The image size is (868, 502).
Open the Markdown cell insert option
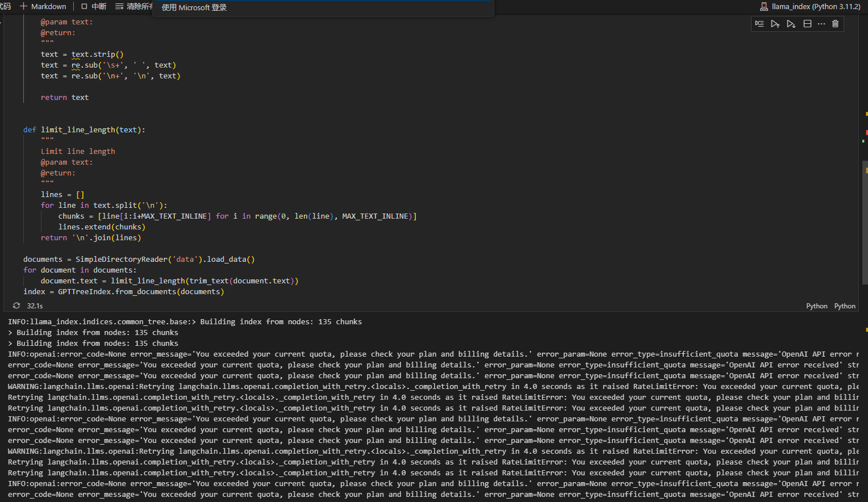tap(44, 6)
